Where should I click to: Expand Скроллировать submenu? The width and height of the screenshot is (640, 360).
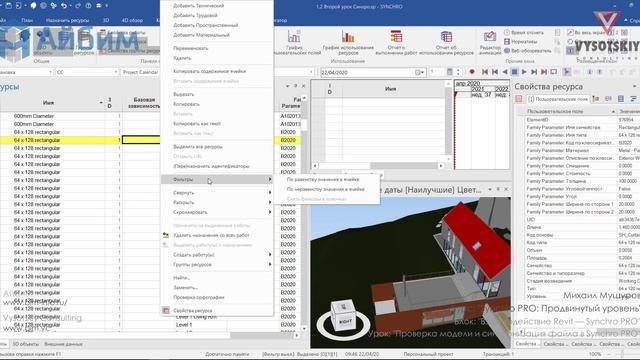click(x=217, y=212)
